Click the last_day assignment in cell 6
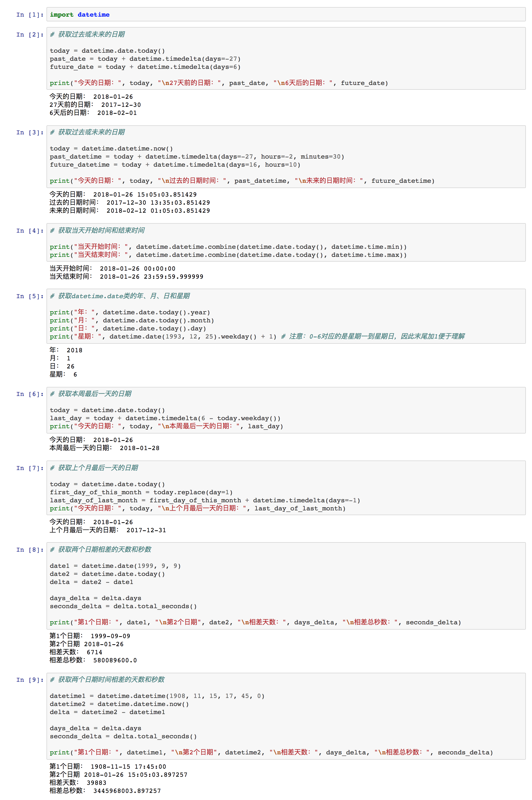Image resolution: width=532 pixels, height=800 pixels. click(165, 419)
